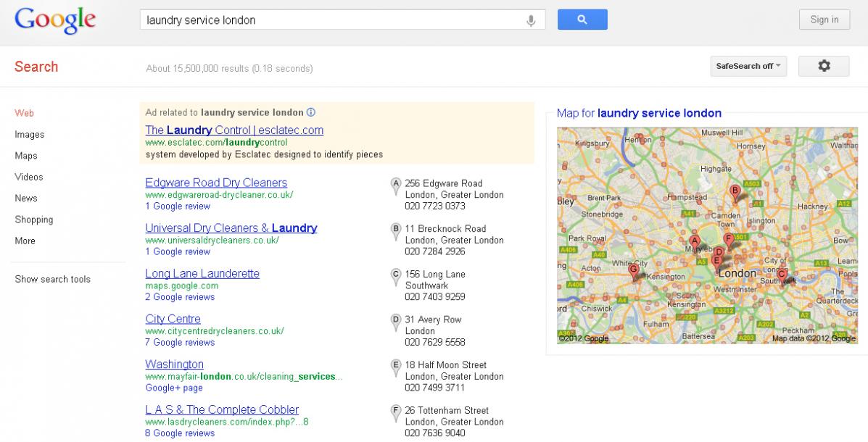The image size is (868, 442).
Task: Open the gear settings menu
Action: (824, 66)
